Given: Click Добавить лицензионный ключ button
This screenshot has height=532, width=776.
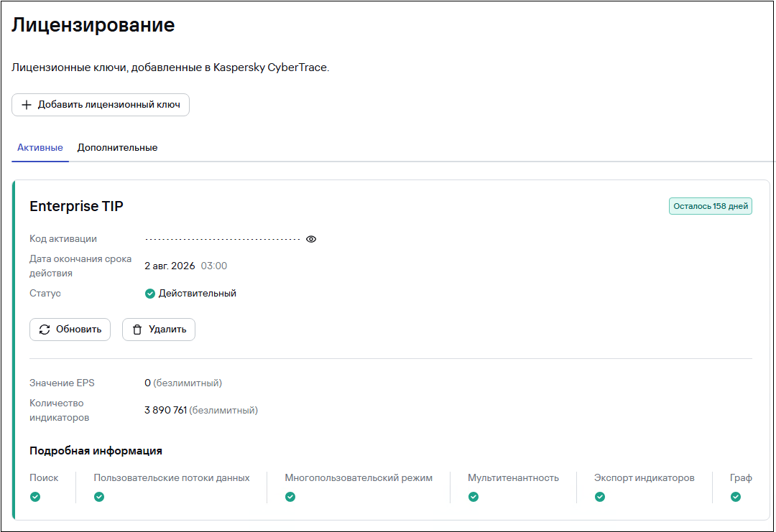Looking at the screenshot, I should (101, 105).
